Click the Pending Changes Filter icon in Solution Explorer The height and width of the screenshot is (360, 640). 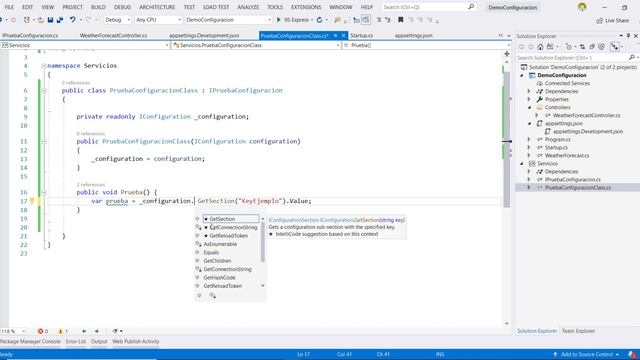point(569,47)
